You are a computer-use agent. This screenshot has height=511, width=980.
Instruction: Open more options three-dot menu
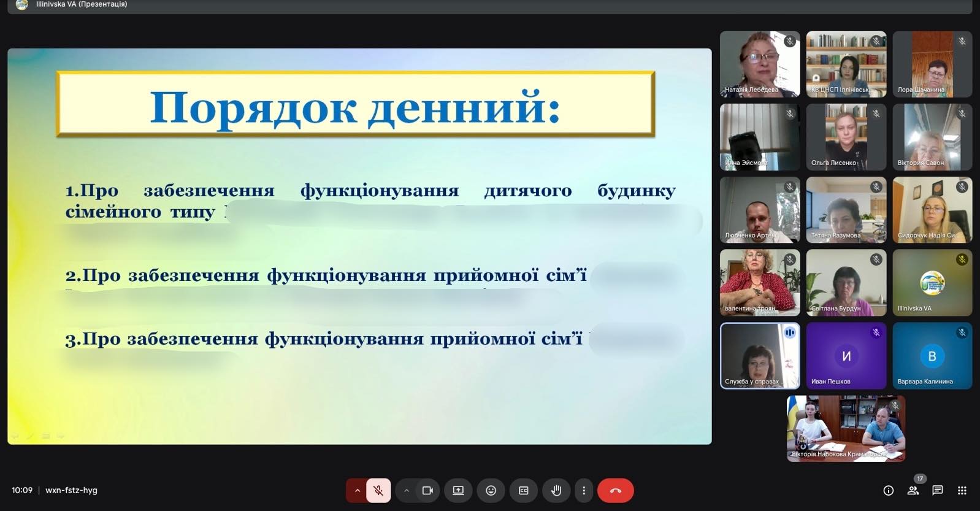(x=583, y=491)
